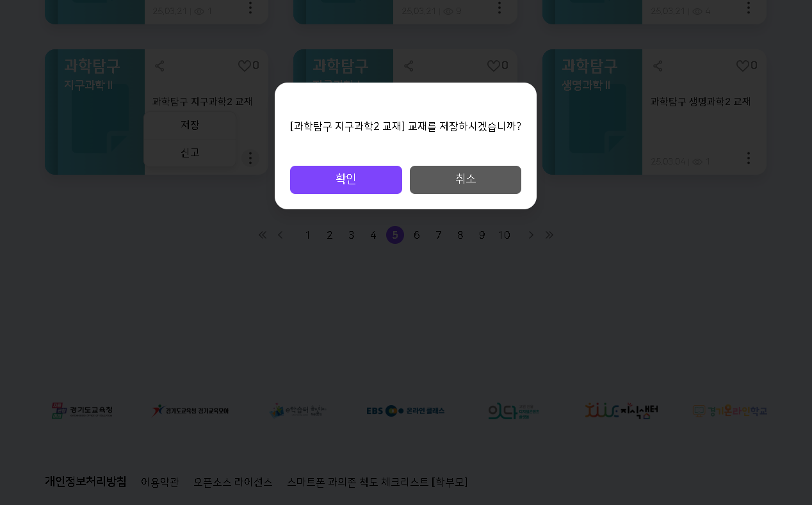Click the 확인 confirm button
This screenshot has height=505, width=812.
pos(346,180)
